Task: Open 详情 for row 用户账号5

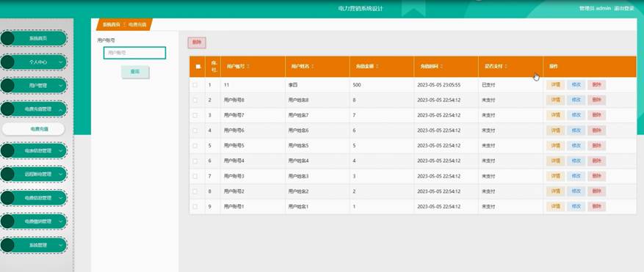Action: coord(555,146)
